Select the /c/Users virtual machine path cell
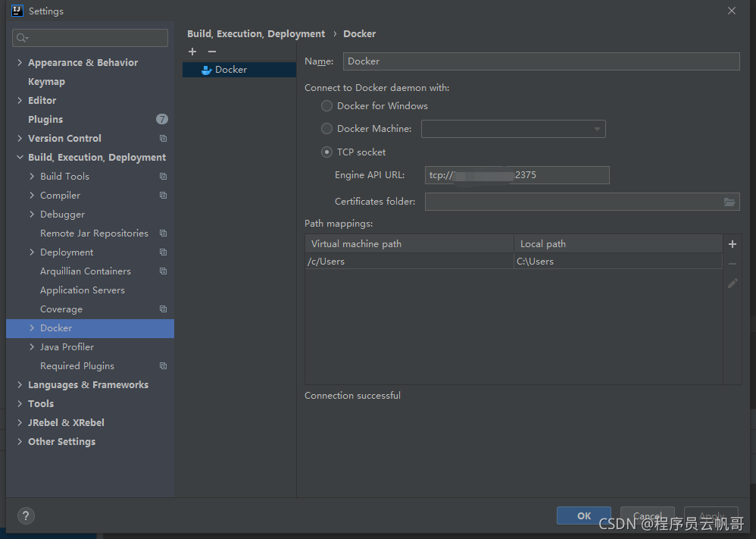Image resolution: width=756 pixels, height=539 pixels. (409, 261)
